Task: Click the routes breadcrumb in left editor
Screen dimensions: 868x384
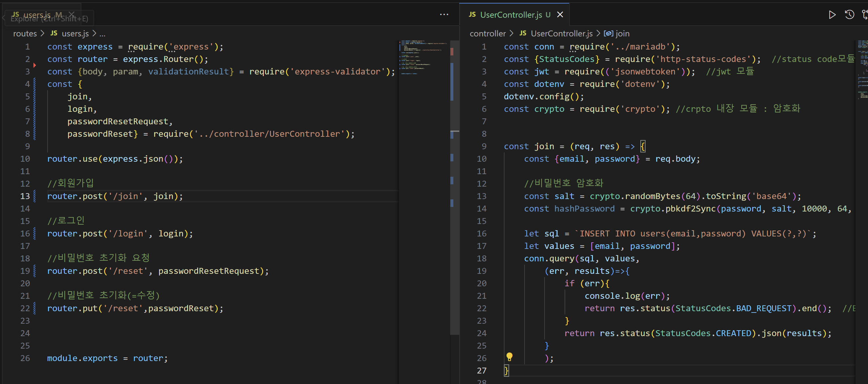Action: (25, 34)
